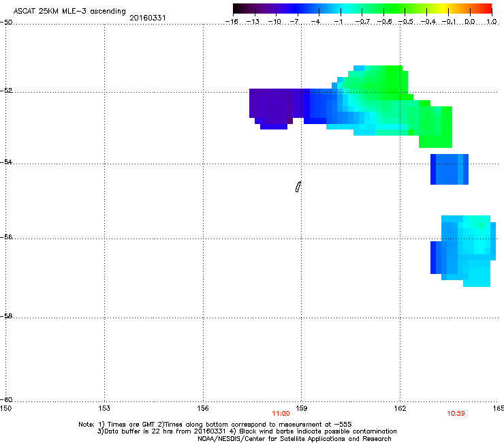Click the red 10:59 time label

click(456, 414)
